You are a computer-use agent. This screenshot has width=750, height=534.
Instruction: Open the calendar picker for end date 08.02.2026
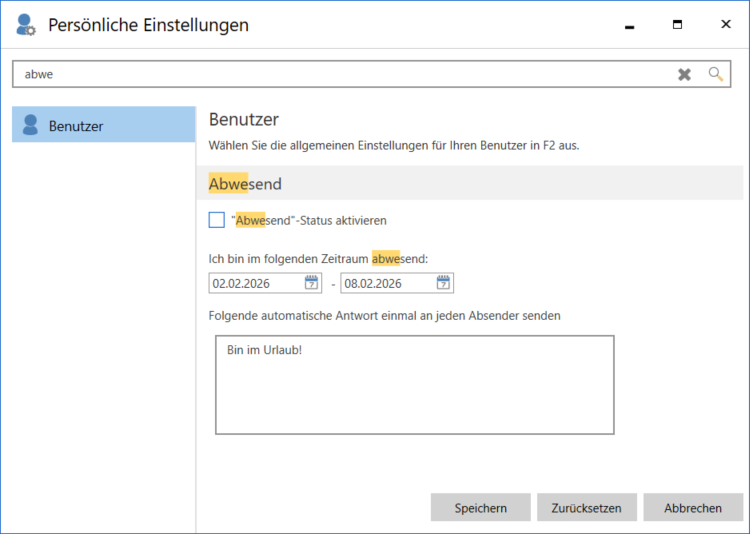(443, 283)
